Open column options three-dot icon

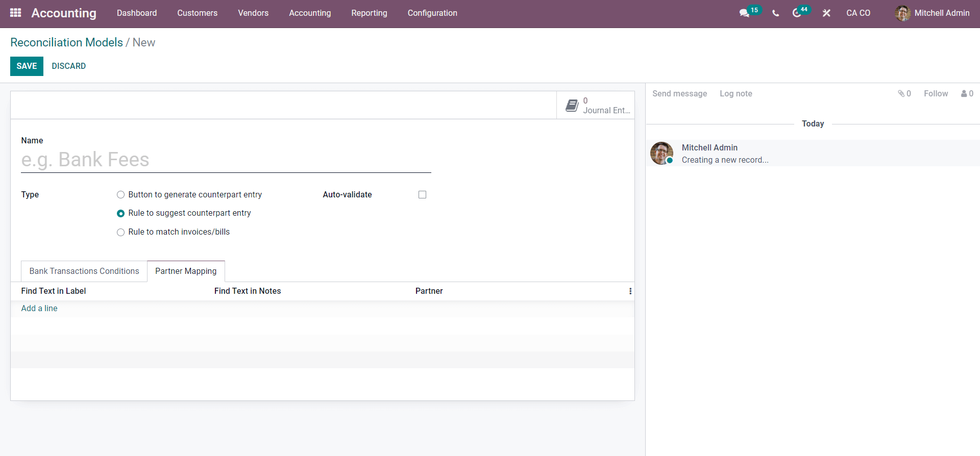click(x=630, y=291)
